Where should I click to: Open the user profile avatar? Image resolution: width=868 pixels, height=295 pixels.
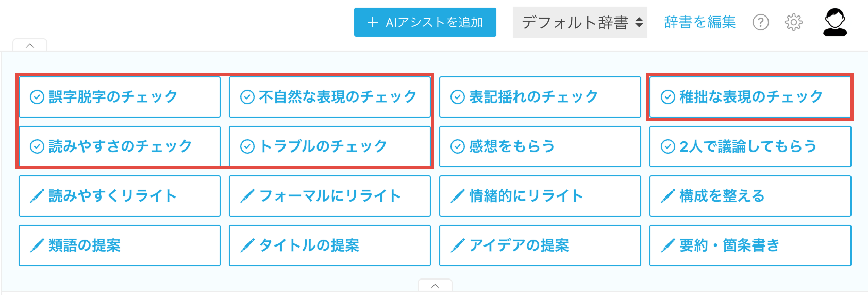[834, 22]
